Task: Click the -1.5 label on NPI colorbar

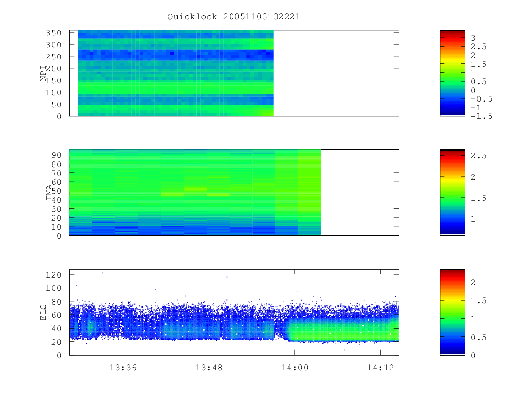Action: [x=481, y=116]
